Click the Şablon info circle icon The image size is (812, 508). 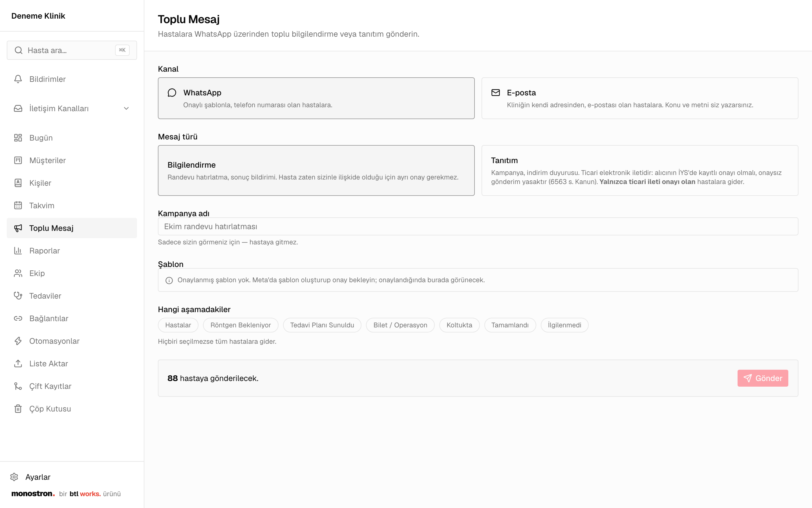tap(169, 280)
